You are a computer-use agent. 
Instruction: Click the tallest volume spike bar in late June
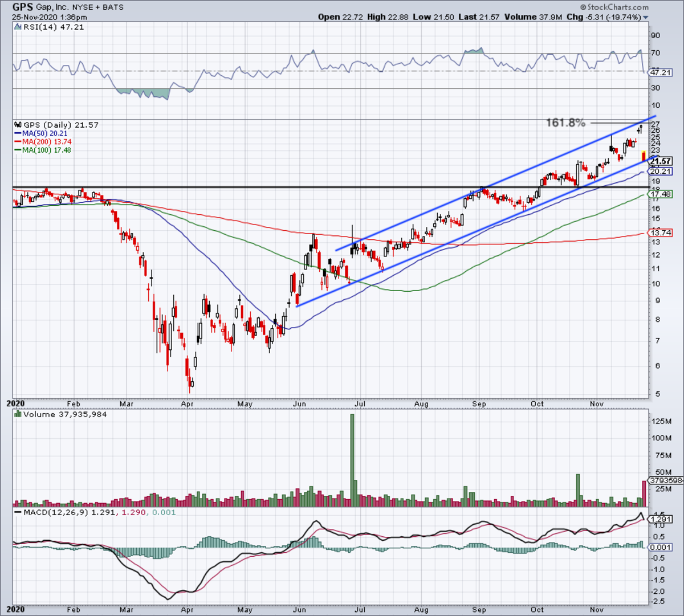pyautogui.click(x=352, y=460)
